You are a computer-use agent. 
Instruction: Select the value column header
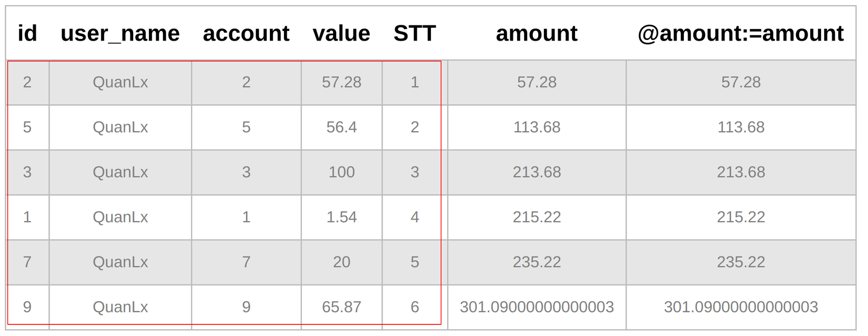(x=341, y=34)
